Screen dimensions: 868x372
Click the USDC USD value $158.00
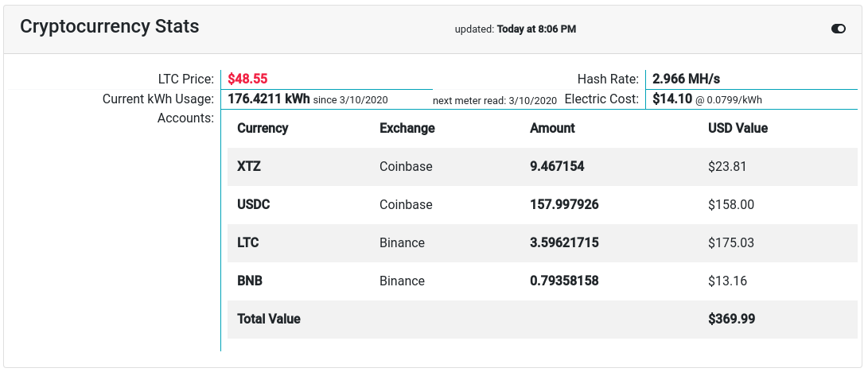731,205
